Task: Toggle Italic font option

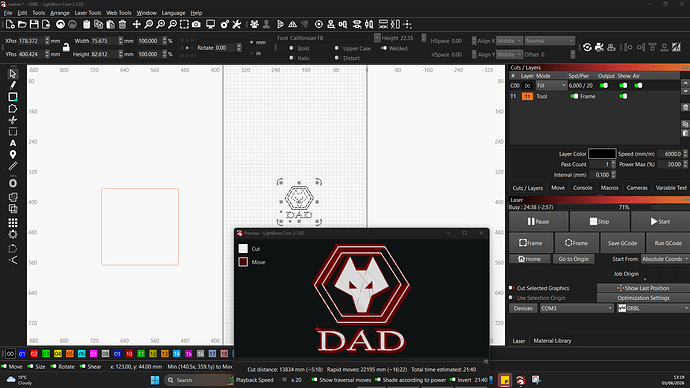Action: coord(291,58)
